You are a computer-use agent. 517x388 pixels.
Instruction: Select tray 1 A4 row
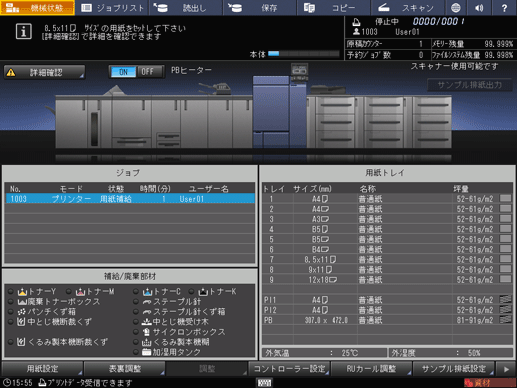click(x=387, y=199)
